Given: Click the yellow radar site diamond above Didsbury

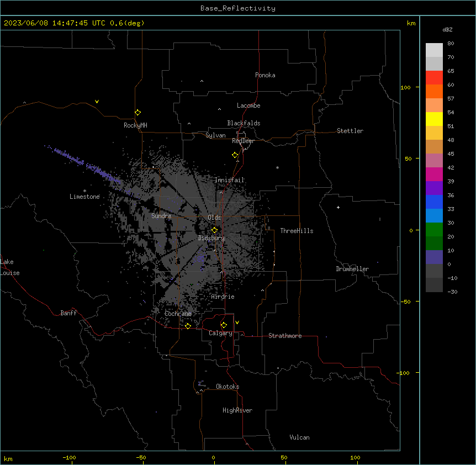Looking at the screenshot, I should pyautogui.click(x=214, y=230).
